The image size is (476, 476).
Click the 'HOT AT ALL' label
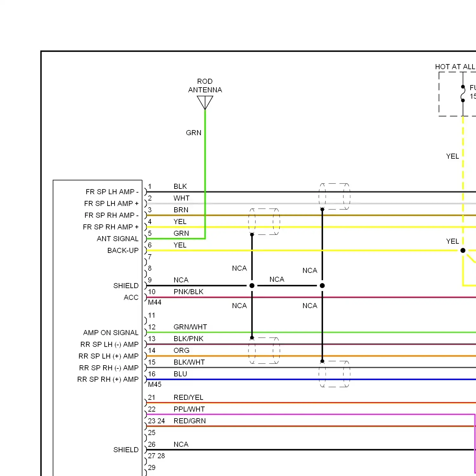pyautogui.click(x=455, y=67)
